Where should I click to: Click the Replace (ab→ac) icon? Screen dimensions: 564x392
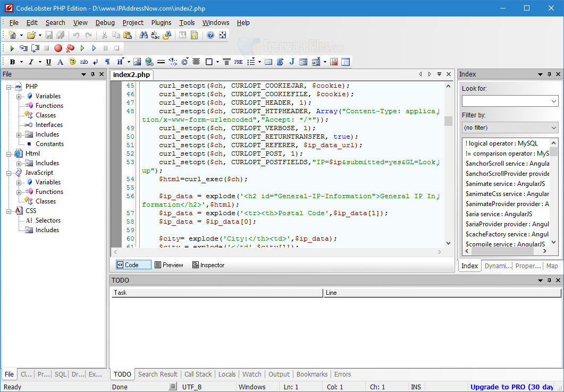[155, 35]
